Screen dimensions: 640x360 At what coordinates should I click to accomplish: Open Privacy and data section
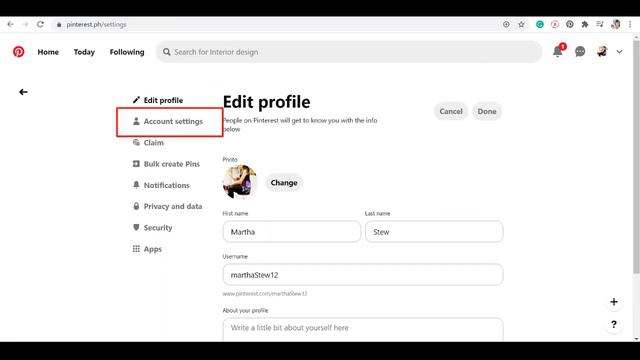[167, 206]
